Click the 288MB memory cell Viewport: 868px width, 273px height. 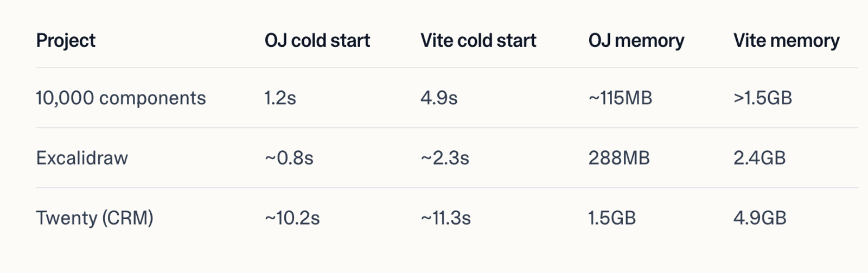tap(619, 158)
